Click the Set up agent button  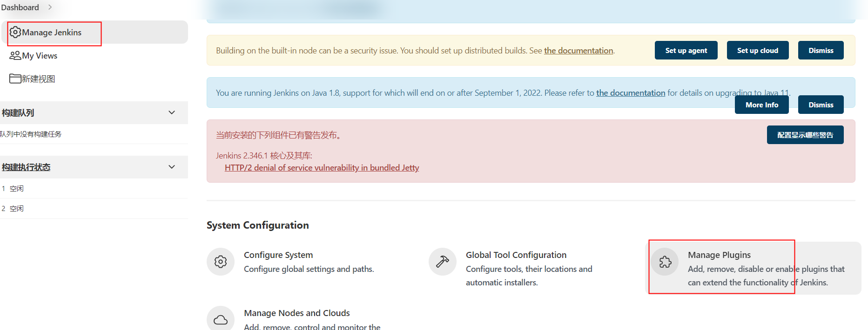click(686, 50)
